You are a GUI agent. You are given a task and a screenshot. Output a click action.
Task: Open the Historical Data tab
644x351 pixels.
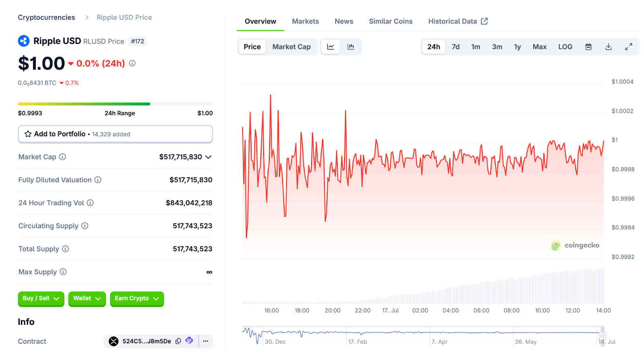click(458, 21)
